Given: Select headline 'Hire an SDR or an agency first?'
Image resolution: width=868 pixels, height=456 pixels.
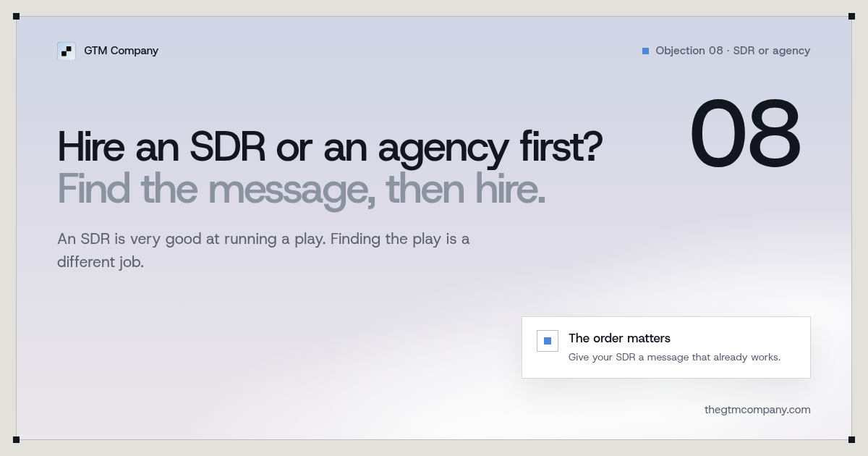Looking at the screenshot, I should coord(330,147).
